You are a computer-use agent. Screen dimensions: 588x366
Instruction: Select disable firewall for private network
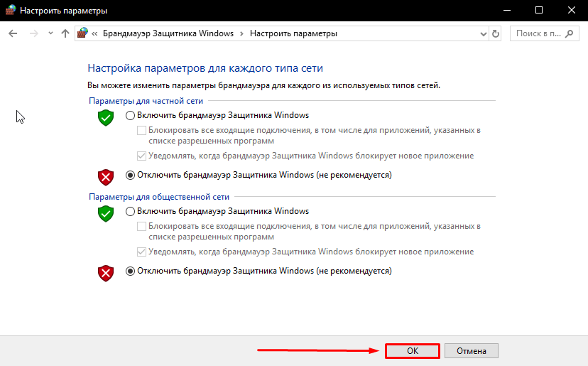point(130,176)
